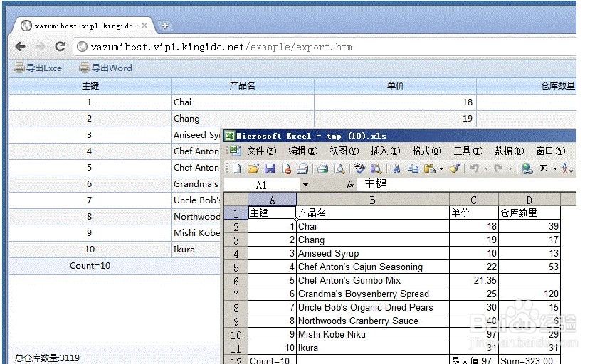Viewport: 612px width, 364px height.
Task: Click the Cut scissors icon
Action: tap(396, 168)
